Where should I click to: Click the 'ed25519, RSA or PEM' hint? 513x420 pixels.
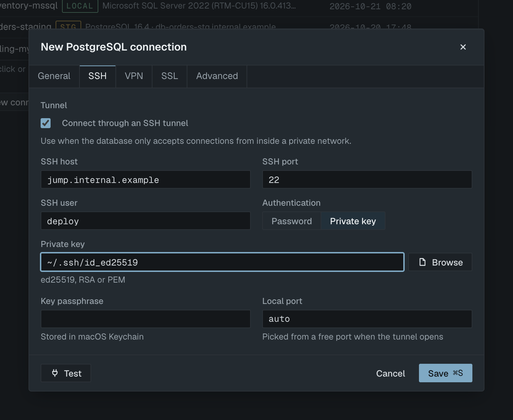[83, 280]
